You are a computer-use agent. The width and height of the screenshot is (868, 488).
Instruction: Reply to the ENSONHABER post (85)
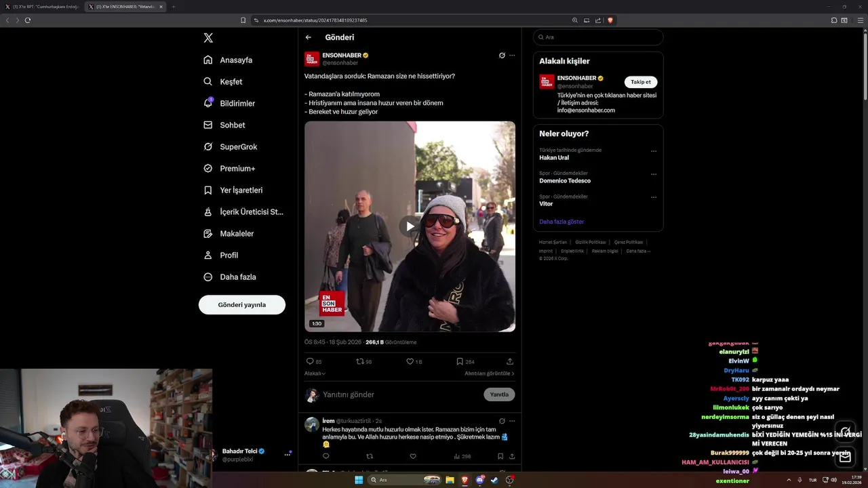(314, 361)
